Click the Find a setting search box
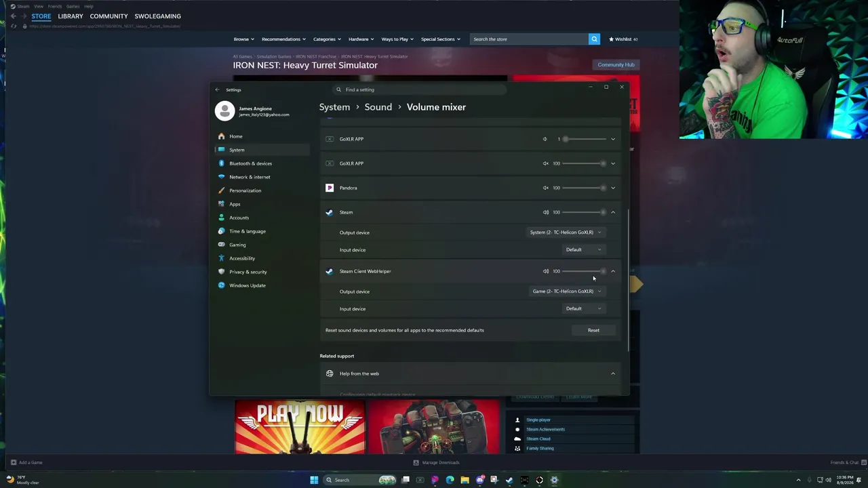The image size is (868, 488). point(420,89)
